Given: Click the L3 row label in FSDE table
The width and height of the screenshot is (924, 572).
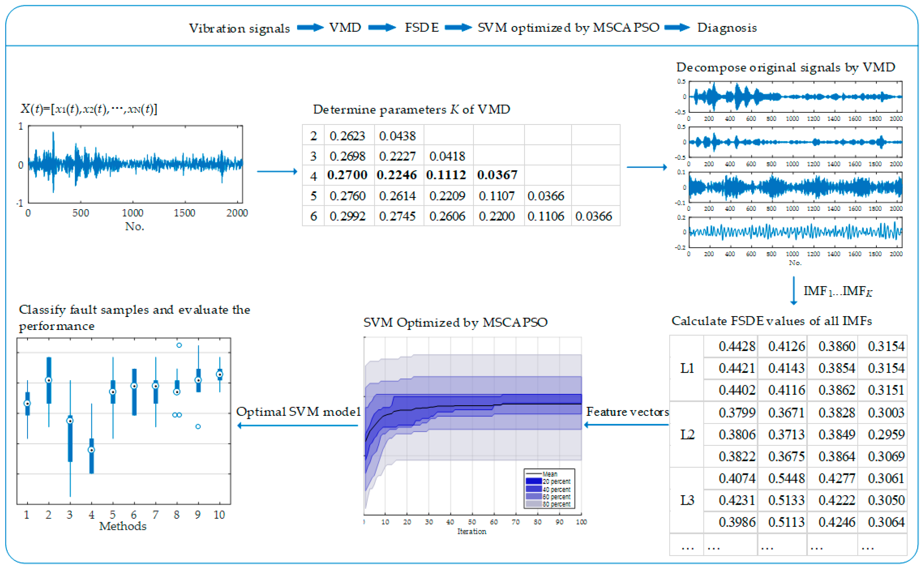Looking at the screenshot, I should coord(687,500).
